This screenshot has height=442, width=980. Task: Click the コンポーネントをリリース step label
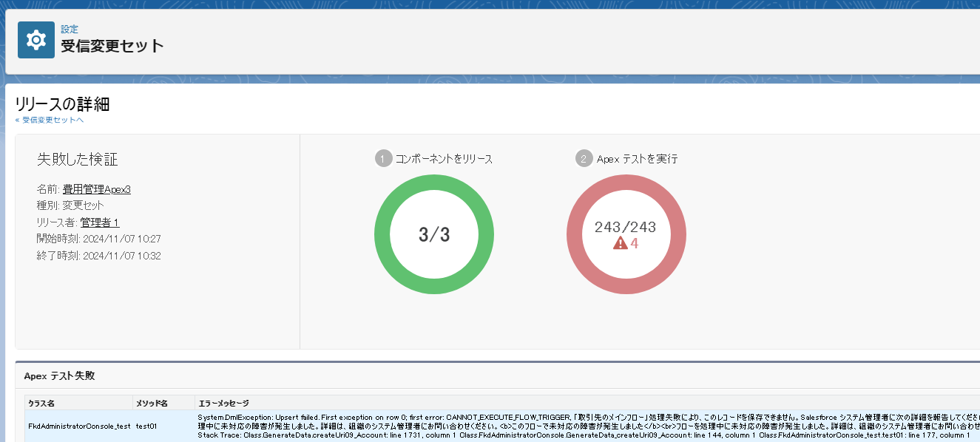point(444,158)
